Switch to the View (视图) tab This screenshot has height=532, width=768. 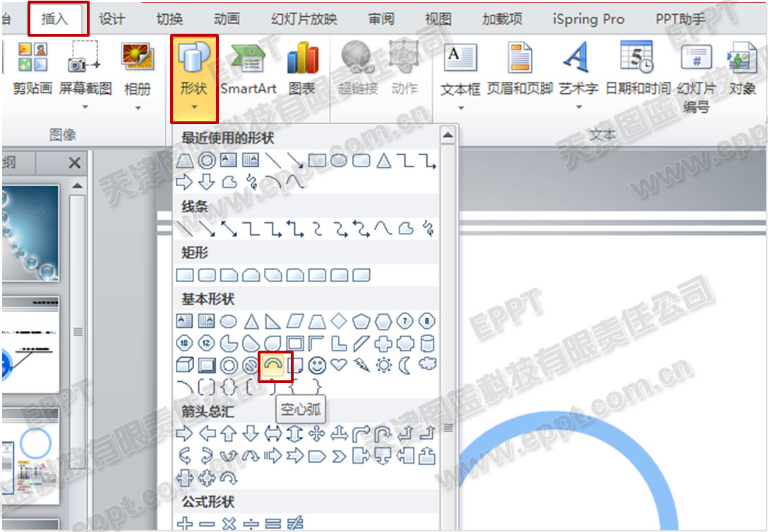(x=438, y=19)
